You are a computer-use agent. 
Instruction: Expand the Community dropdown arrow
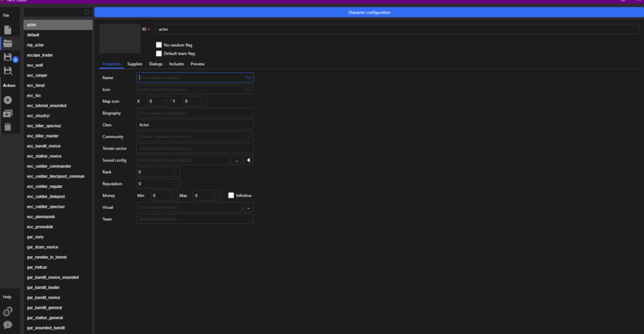[x=249, y=136]
